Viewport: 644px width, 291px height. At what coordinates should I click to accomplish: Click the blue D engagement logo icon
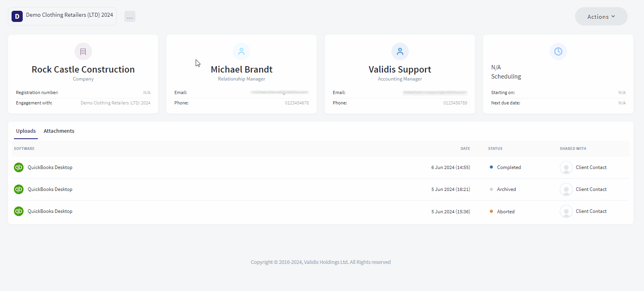[x=17, y=16]
